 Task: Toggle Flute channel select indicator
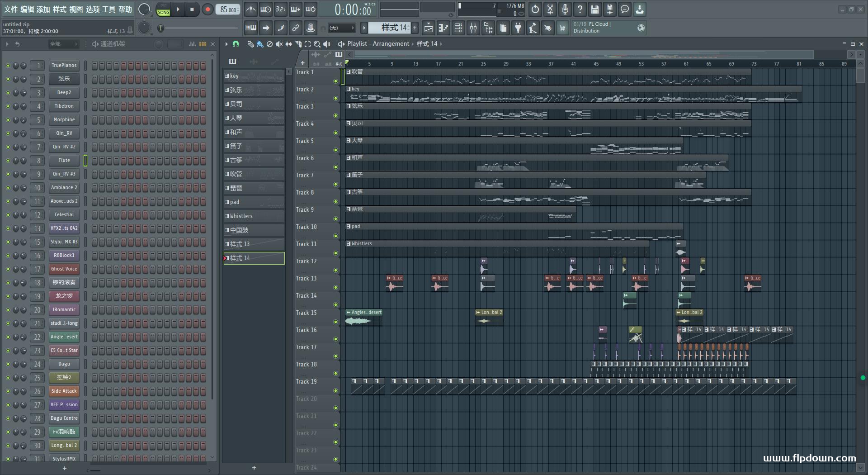85,161
